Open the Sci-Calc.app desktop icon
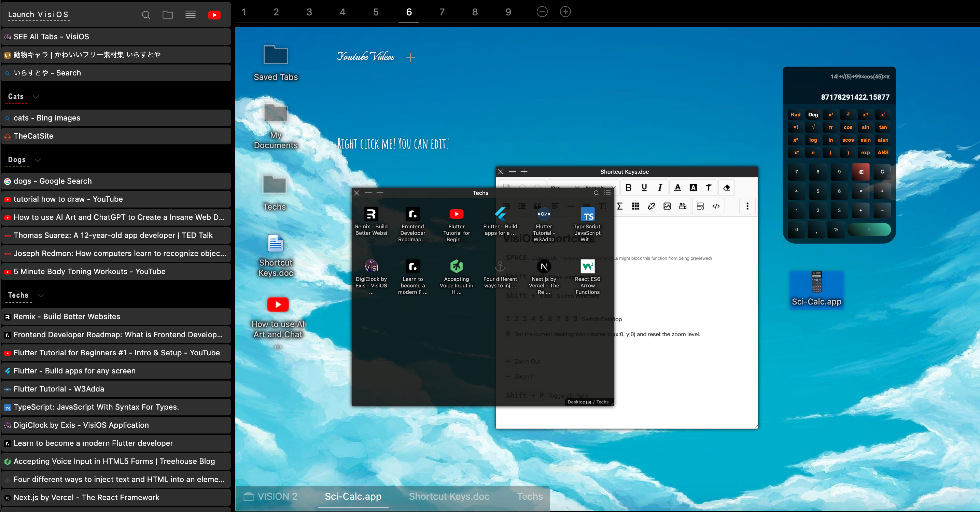980x512 pixels. [x=816, y=290]
